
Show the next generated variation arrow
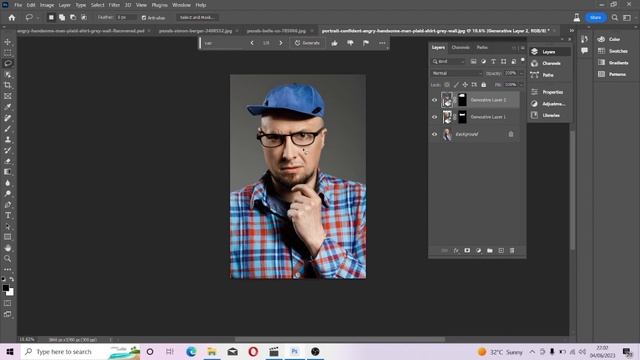[281, 43]
